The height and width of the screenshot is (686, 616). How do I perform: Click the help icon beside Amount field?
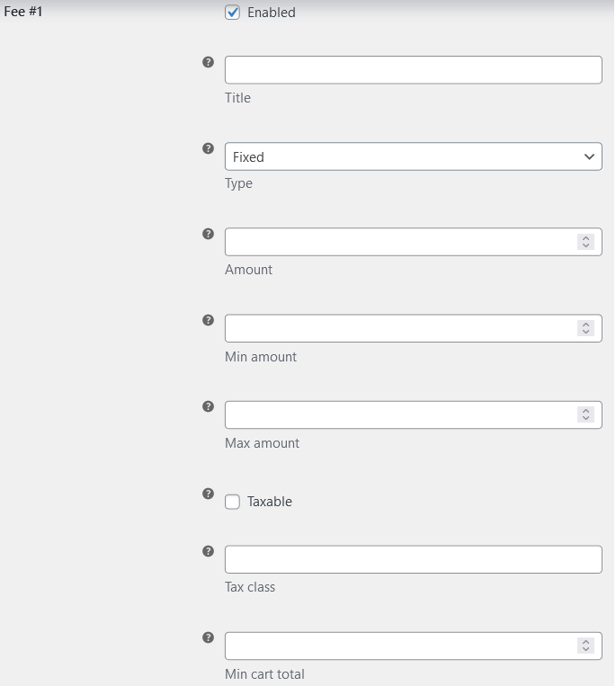tap(209, 234)
